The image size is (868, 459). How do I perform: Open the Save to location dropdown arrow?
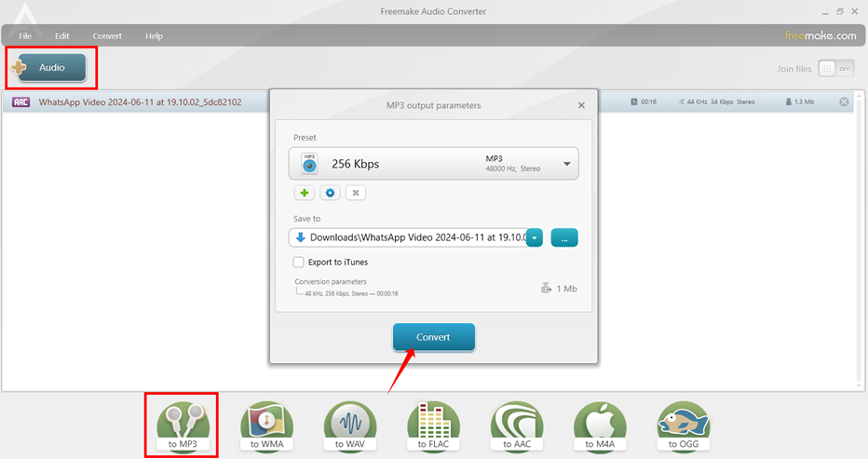(535, 237)
